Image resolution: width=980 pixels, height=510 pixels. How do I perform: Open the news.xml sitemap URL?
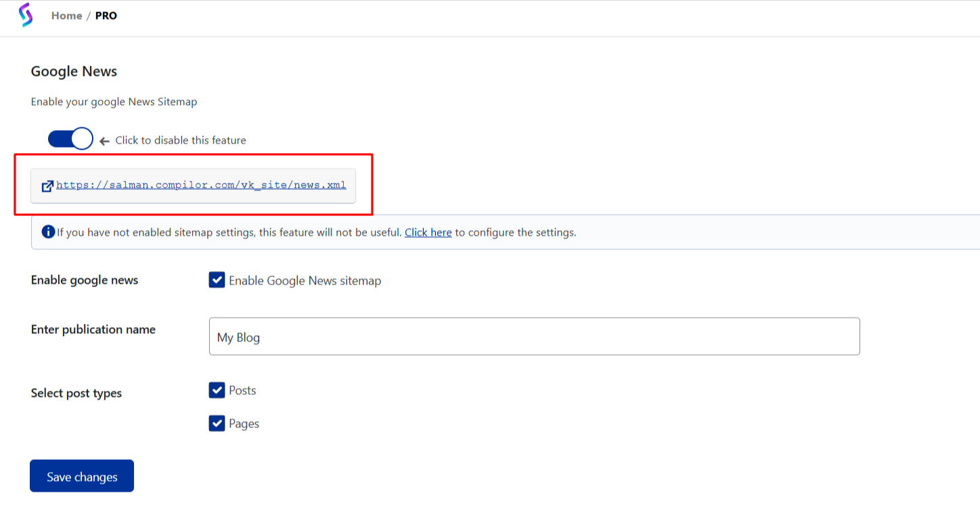tap(201, 185)
